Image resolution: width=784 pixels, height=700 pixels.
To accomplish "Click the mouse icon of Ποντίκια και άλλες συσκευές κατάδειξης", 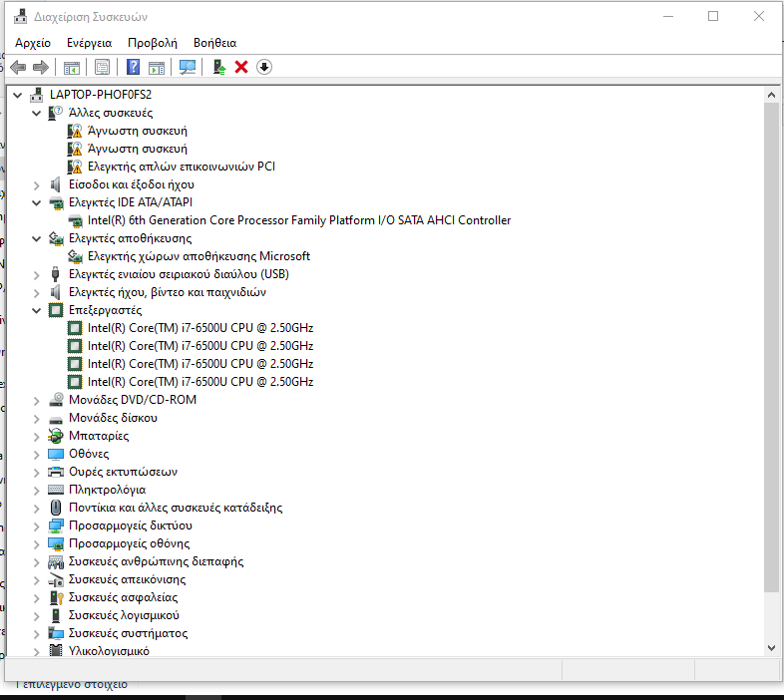I will 56,508.
